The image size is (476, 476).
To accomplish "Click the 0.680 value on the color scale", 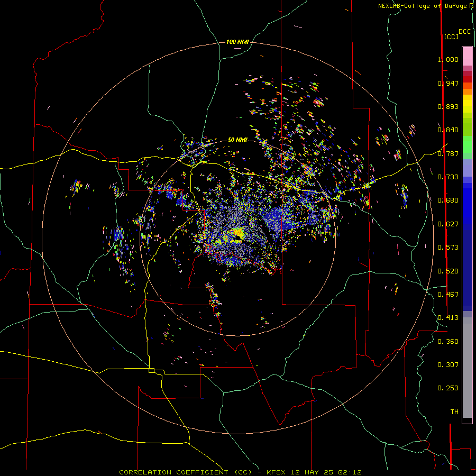I will tap(448, 200).
